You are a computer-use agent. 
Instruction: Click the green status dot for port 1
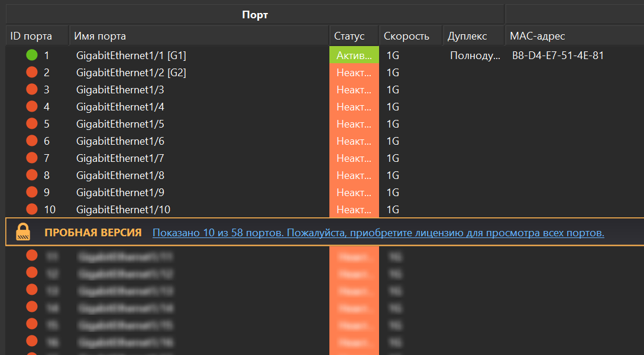[x=32, y=56]
